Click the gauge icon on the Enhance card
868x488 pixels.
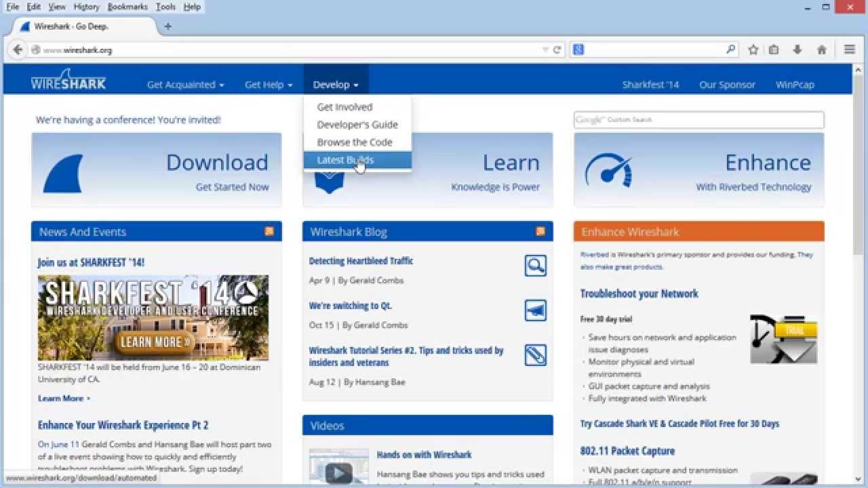pyautogui.click(x=608, y=169)
